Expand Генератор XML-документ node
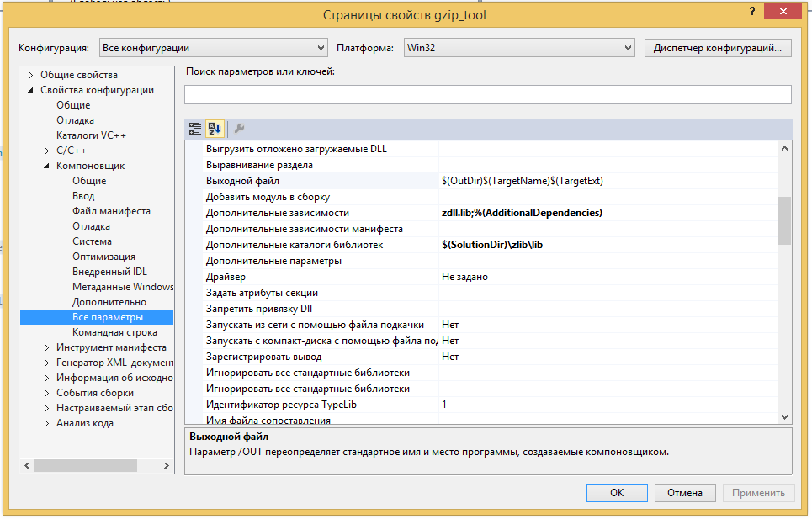This screenshot has height=519, width=812. coord(46,363)
